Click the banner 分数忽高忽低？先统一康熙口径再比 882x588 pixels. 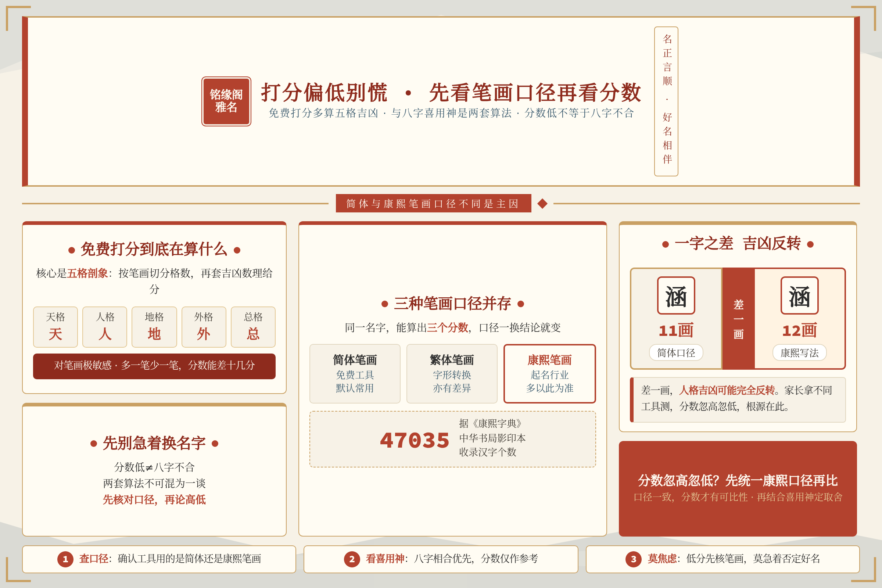click(738, 480)
